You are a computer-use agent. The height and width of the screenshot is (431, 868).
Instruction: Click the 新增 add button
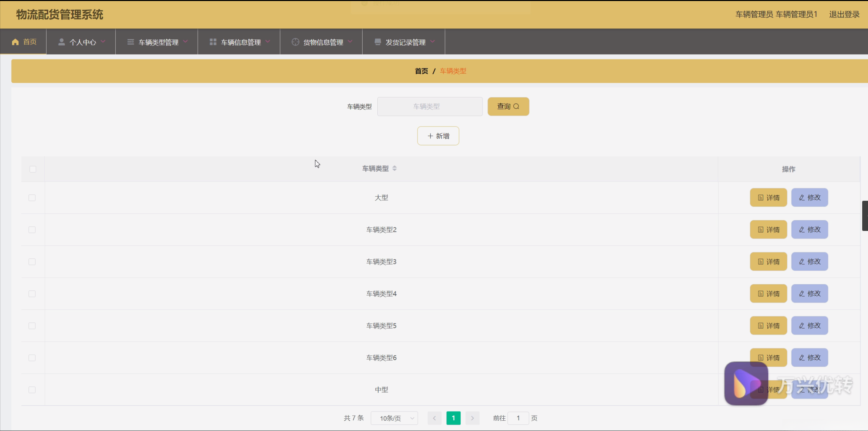click(x=438, y=136)
